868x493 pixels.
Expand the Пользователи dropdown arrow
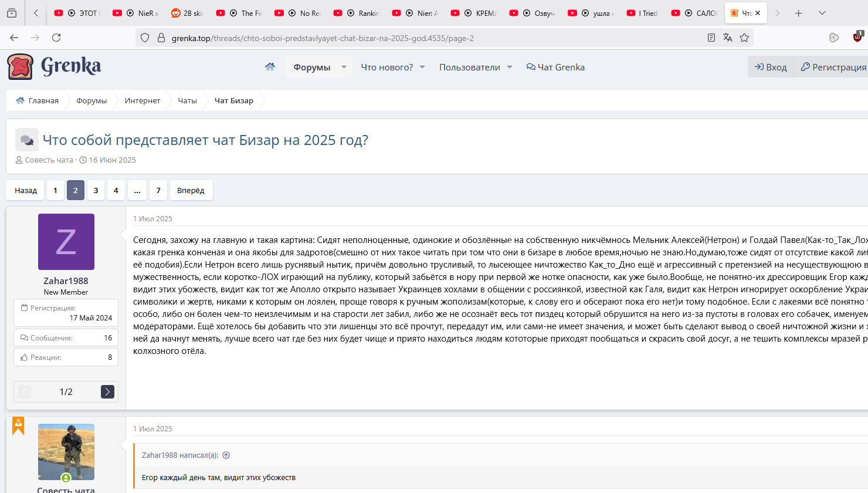(x=510, y=67)
